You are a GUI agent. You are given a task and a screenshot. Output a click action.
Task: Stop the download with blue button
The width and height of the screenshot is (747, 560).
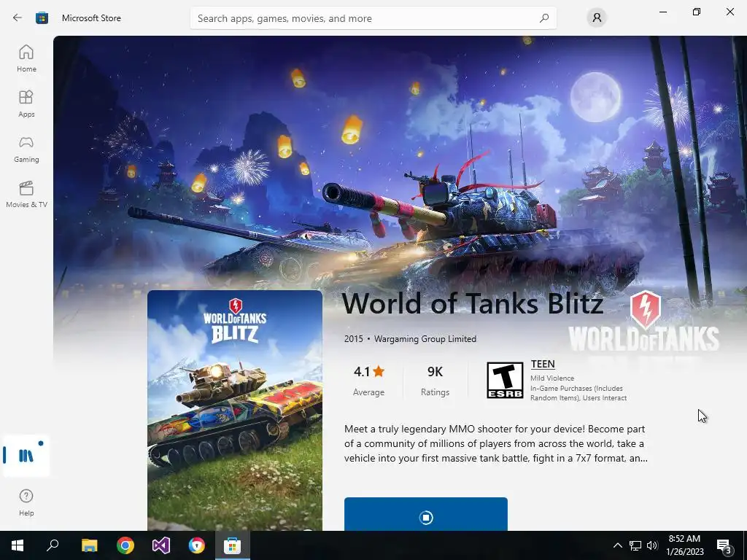coord(426,514)
